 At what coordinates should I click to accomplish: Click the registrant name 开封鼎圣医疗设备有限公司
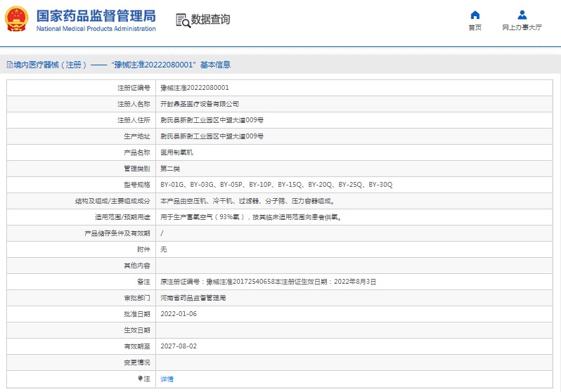tap(195, 104)
